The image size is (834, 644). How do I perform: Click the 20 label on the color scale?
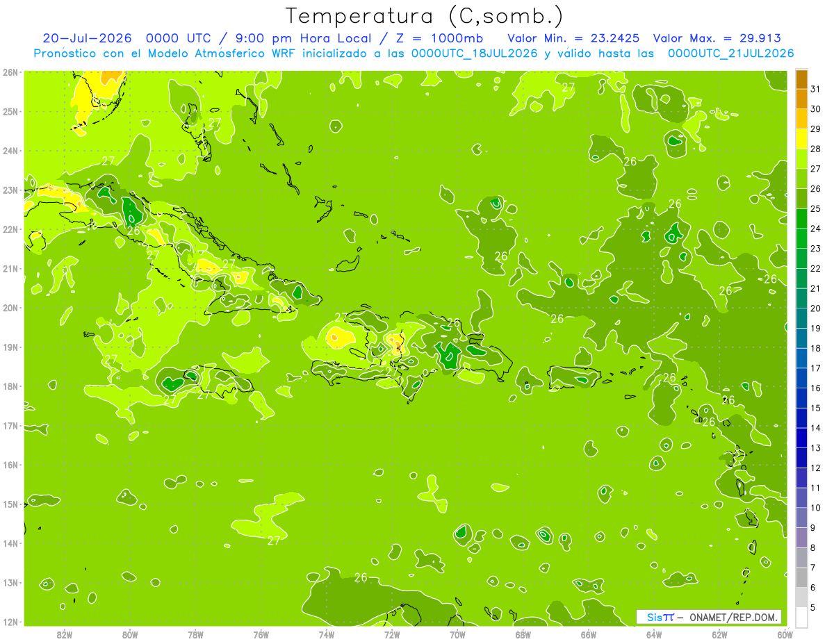pyautogui.click(x=816, y=308)
